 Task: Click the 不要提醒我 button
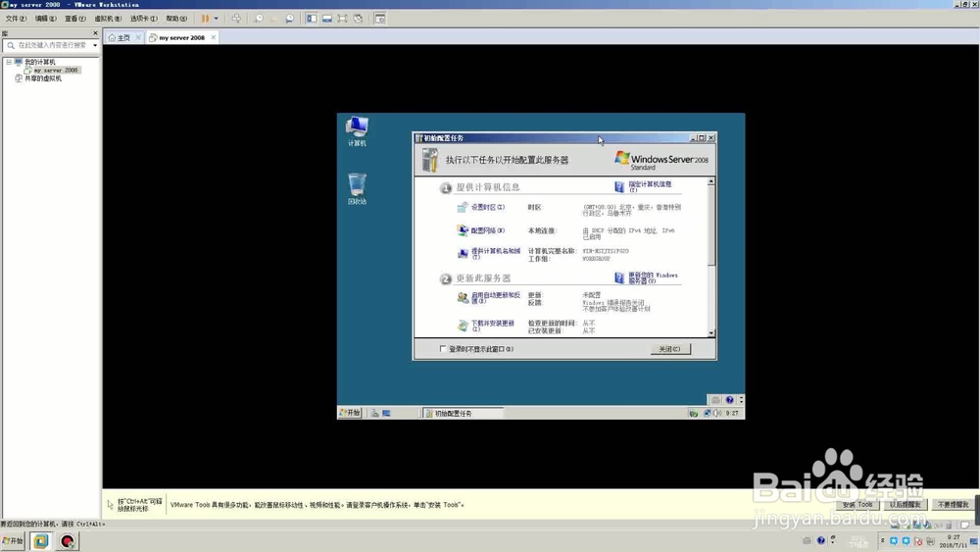tap(954, 505)
